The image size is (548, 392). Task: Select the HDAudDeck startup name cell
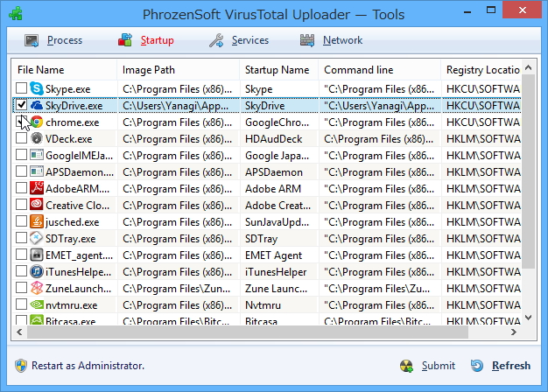279,139
